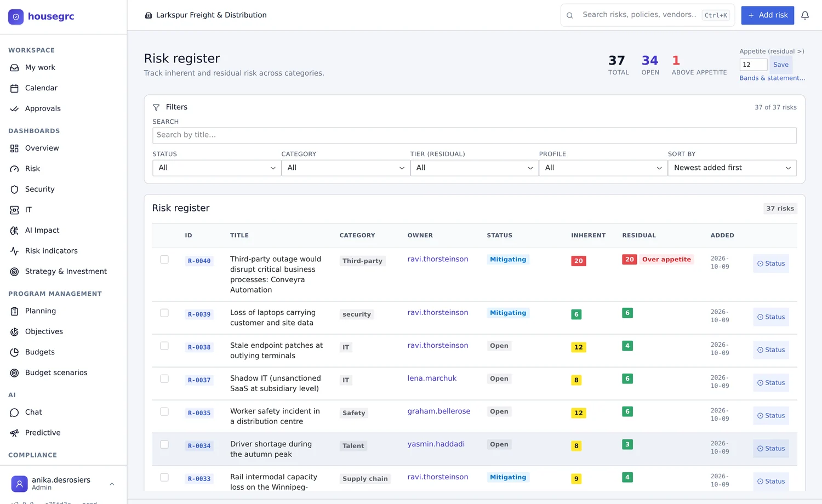Viewport: 822px width, 504px height.
Task: Click the Planning clipboard icon
Action: 14,311
